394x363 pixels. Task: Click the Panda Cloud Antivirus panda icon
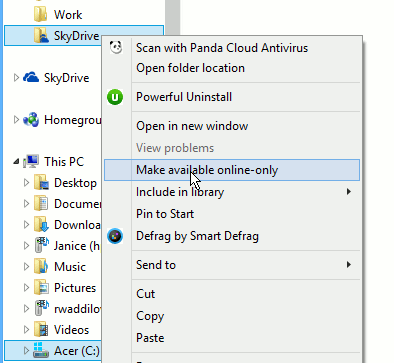tap(116, 48)
